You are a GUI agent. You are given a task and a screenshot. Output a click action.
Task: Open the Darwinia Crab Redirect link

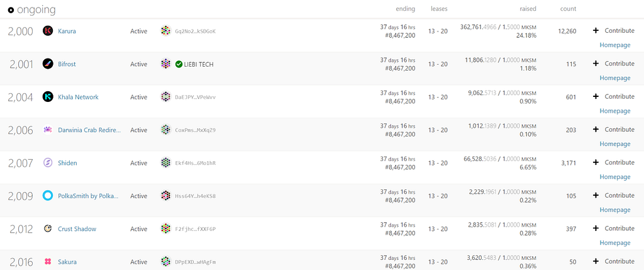[x=89, y=130]
